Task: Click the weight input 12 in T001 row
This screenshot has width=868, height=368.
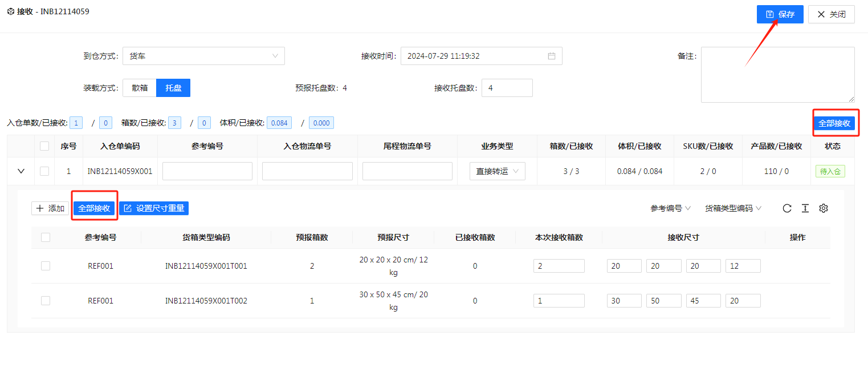Action: pyautogui.click(x=743, y=266)
